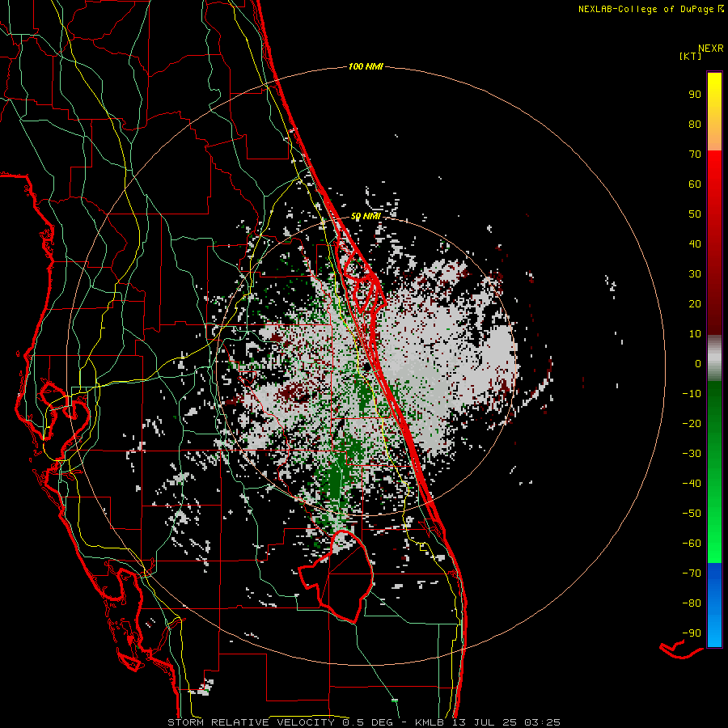The height and width of the screenshot is (728, 728).
Task: Click the -10 label on velocity scale
Action: pos(692,394)
